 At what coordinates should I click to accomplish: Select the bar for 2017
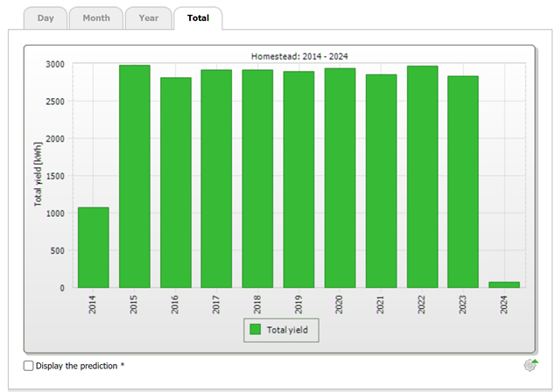coord(216,178)
